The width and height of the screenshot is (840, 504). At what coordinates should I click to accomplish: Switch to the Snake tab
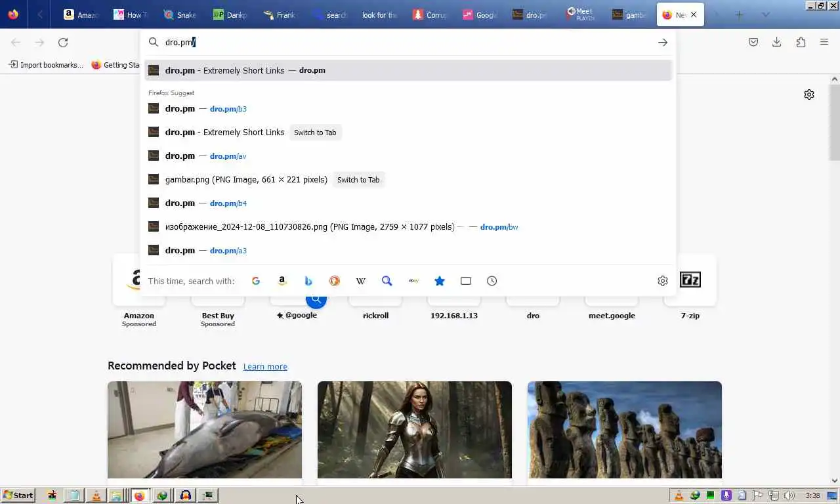[x=180, y=14]
